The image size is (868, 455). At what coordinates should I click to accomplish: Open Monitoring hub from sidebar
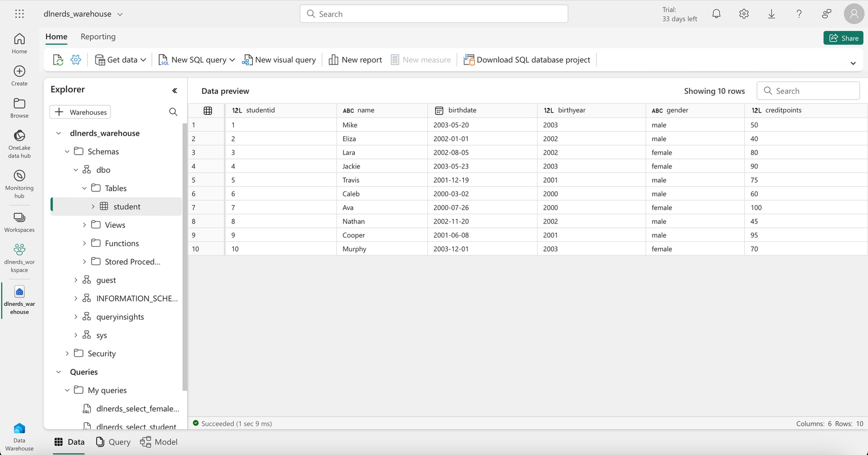(20, 183)
